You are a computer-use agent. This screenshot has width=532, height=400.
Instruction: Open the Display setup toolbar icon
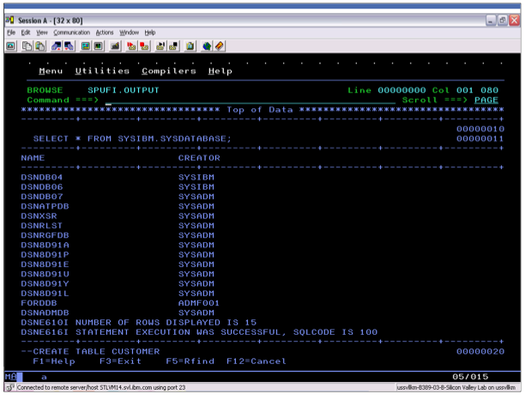pos(86,45)
